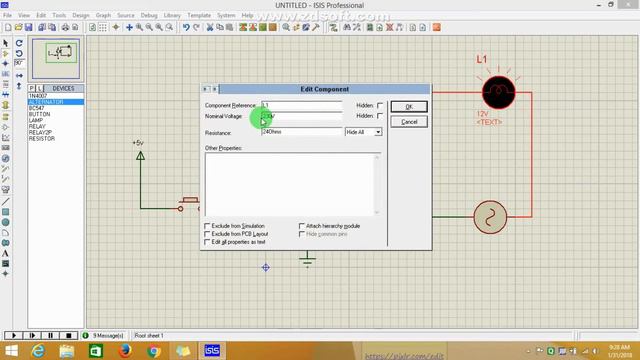Image resolution: width=640 pixels, height=360 pixels.
Task: Select ALTERNATOR in devices list
Action: tap(56, 102)
